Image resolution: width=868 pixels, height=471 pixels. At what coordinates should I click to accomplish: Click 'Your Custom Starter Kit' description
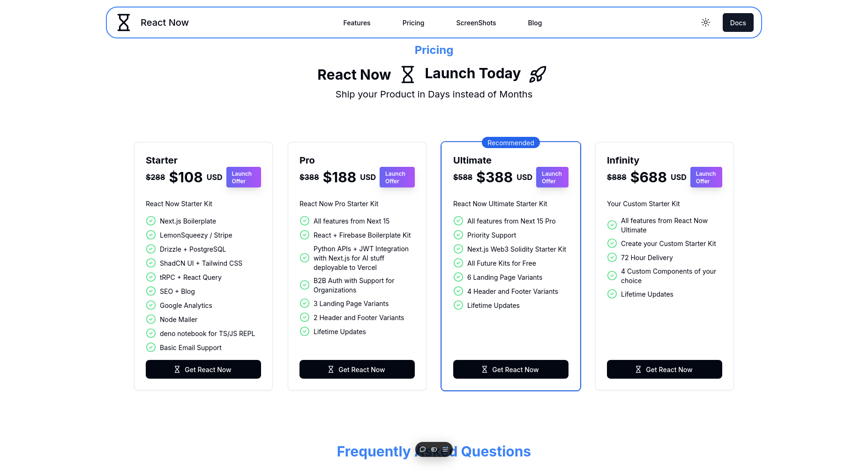[x=643, y=204]
